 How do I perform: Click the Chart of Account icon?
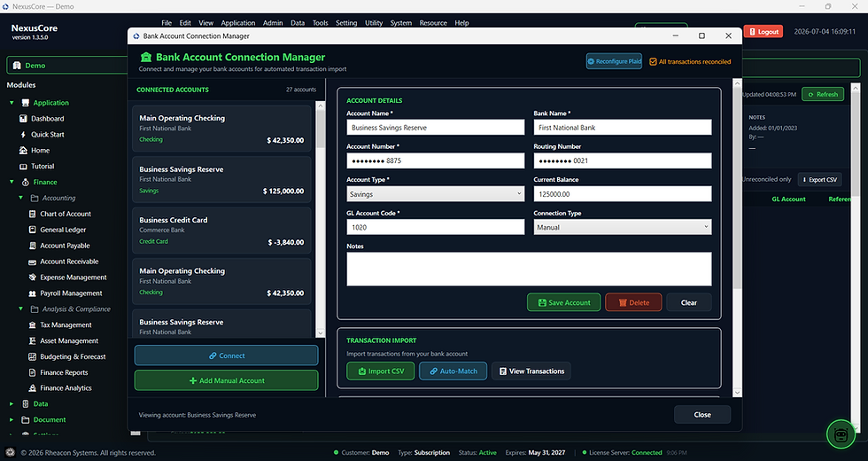tap(32, 214)
